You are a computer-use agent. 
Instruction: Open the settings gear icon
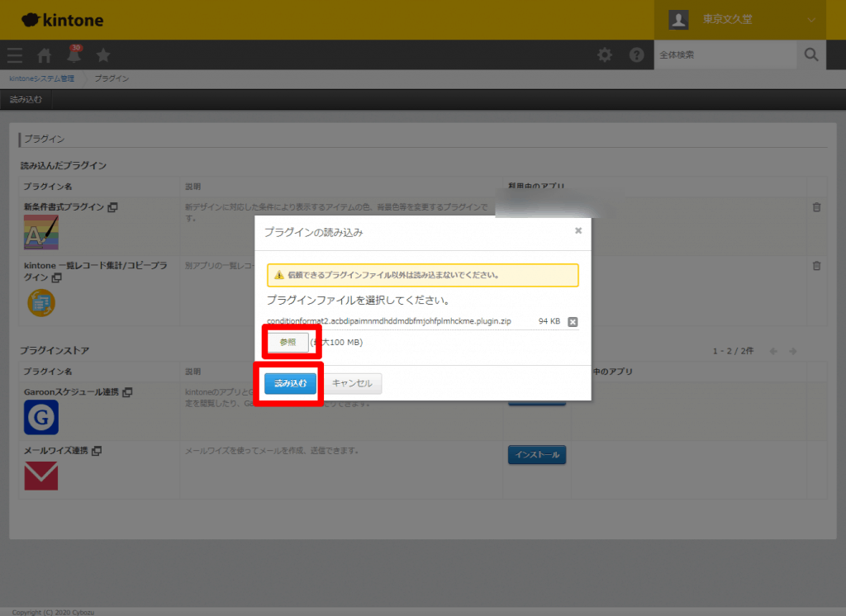tap(606, 55)
